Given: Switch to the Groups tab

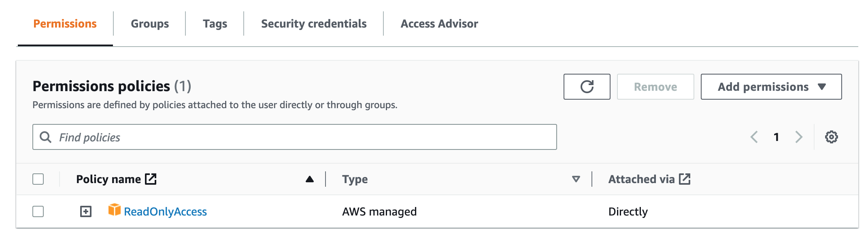Looking at the screenshot, I should tap(150, 23).
